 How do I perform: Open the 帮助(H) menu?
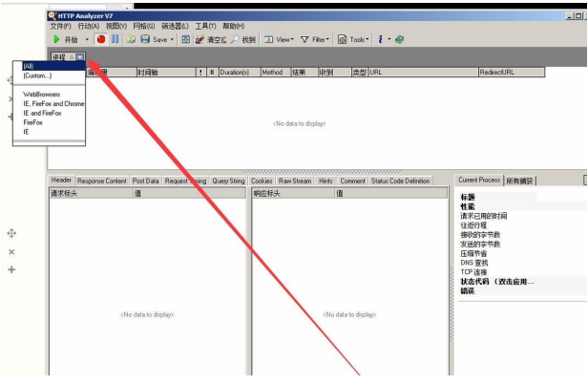(233, 26)
